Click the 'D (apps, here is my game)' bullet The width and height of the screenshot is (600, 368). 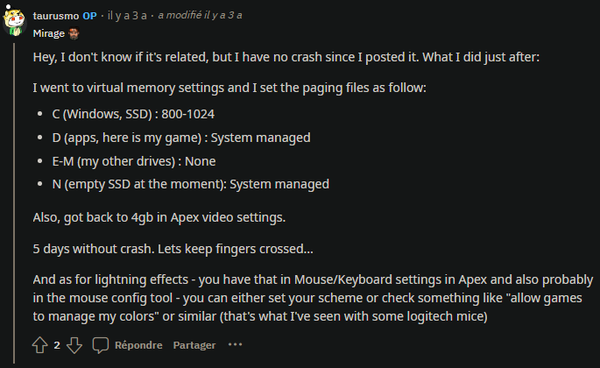pyautogui.click(x=181, y=138)
